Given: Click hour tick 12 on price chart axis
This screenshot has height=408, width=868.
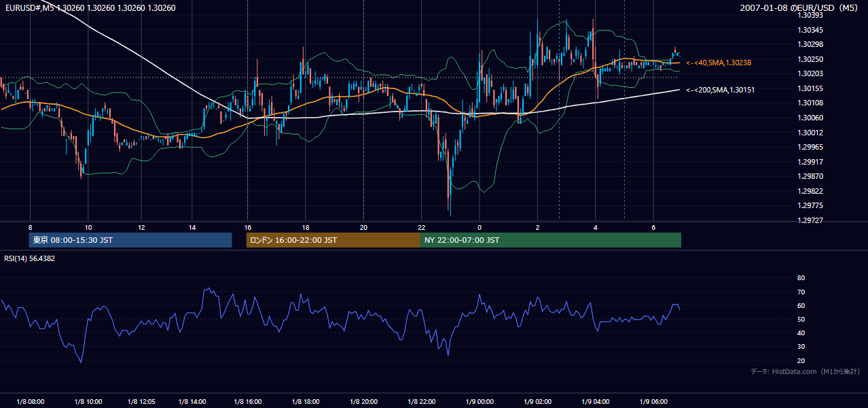Looking at the screenshot, I should (x=141, y=227).
